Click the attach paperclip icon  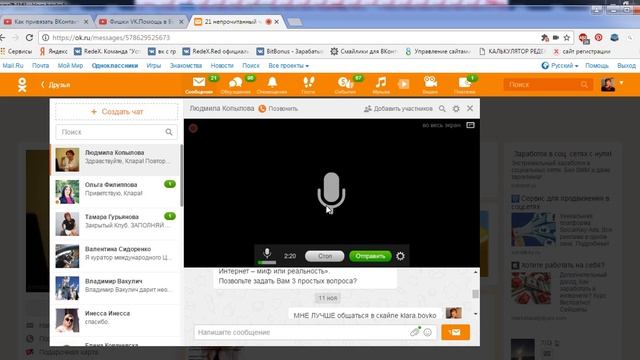(x=415, y=332)
